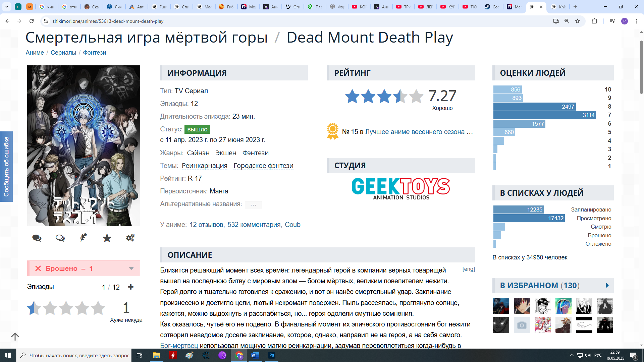Image resolution: width=644 pixels, height=362 pixels.
Task: Click the zoom magnifier icon in address bar
Action: [567, 21]
